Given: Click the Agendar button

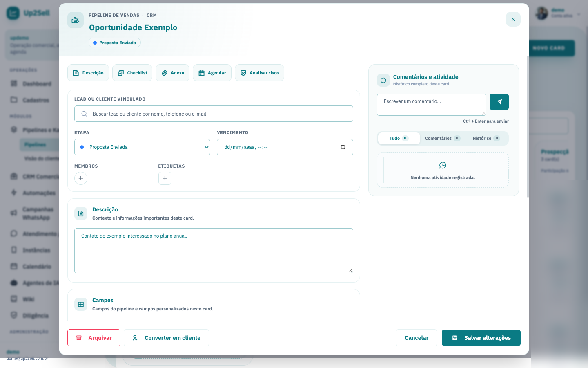Looking at the screenshot, I should (x=212, y=73).
